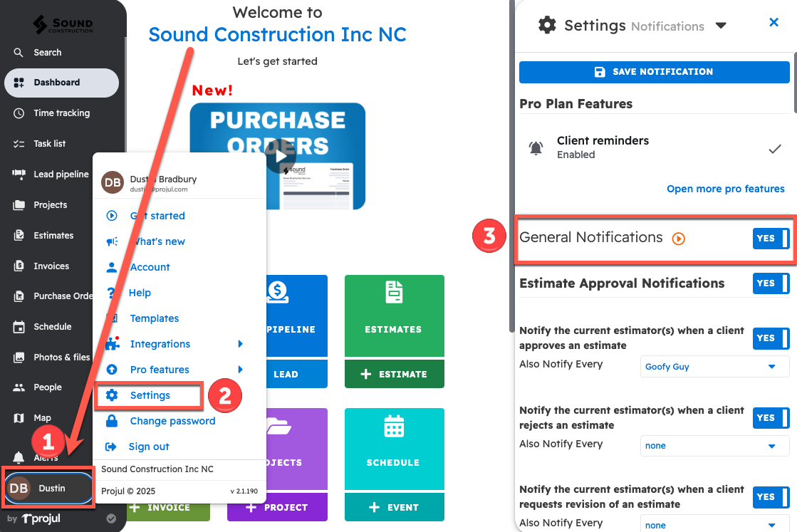Image resolution: width=797 pixels, height=532 pixels.
Task: Expand the Notifications settings dropdown arrow
Action: tap(721, 25)
